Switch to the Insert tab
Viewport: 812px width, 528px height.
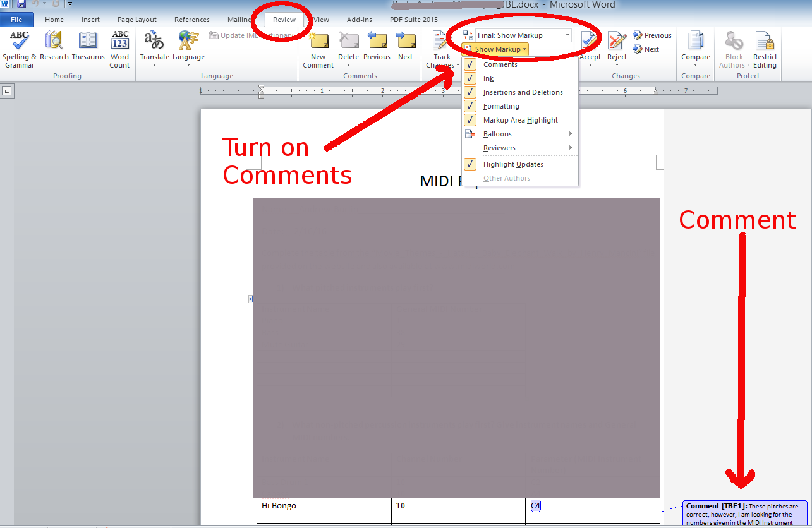pos(90,20)
